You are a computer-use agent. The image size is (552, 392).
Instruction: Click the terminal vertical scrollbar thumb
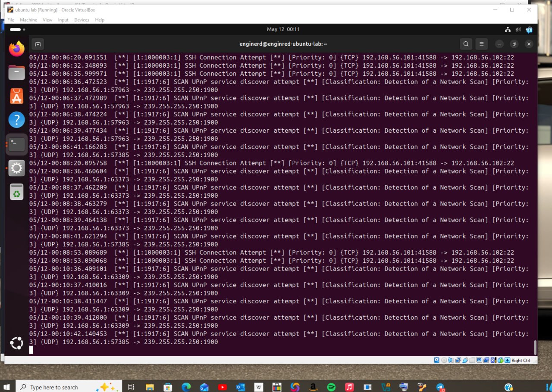point(535,347)
